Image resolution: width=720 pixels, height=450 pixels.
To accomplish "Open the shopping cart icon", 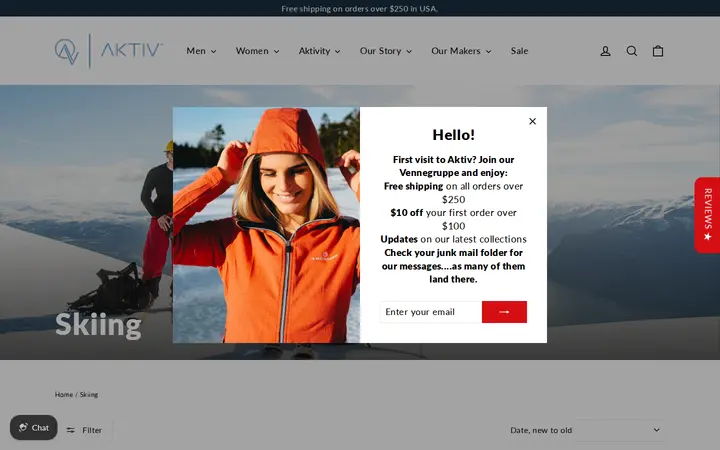I will coord(658,51).
